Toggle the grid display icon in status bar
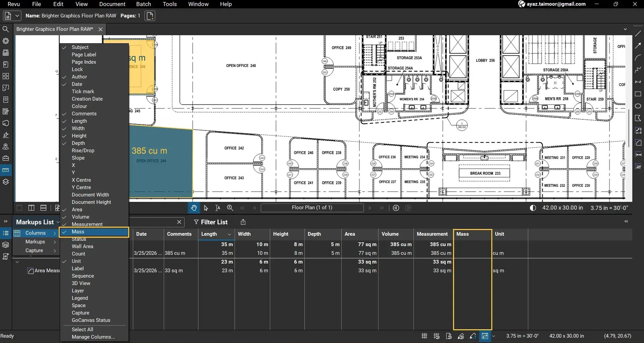 click(x=424, y=336)
